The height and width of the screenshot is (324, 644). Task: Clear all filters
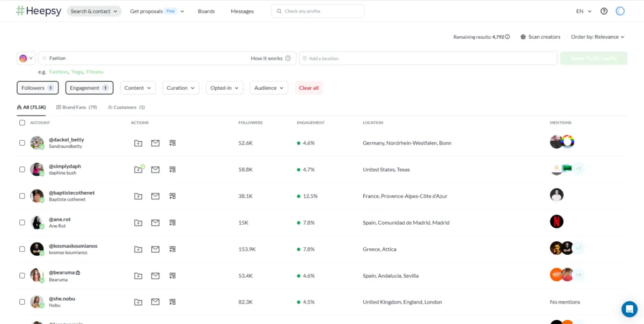pos(309,88)
